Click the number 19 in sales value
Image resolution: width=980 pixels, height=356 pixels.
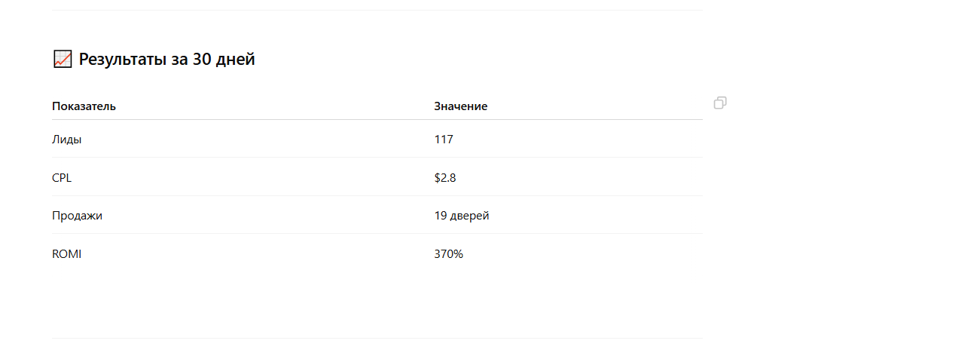[x=441, y=216]
